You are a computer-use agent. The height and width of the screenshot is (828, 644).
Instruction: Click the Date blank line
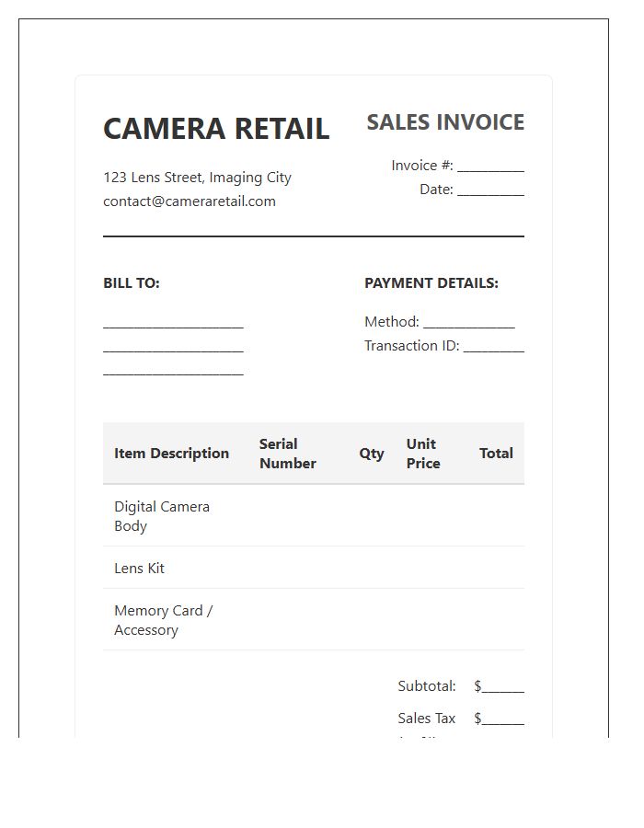[491, 190]
